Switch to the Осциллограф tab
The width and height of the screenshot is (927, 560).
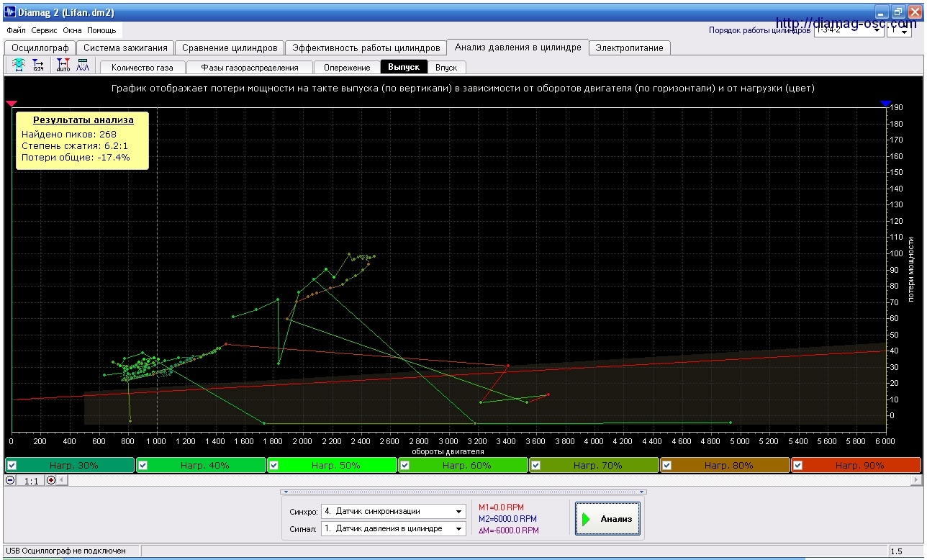click(x=40, y=48)
